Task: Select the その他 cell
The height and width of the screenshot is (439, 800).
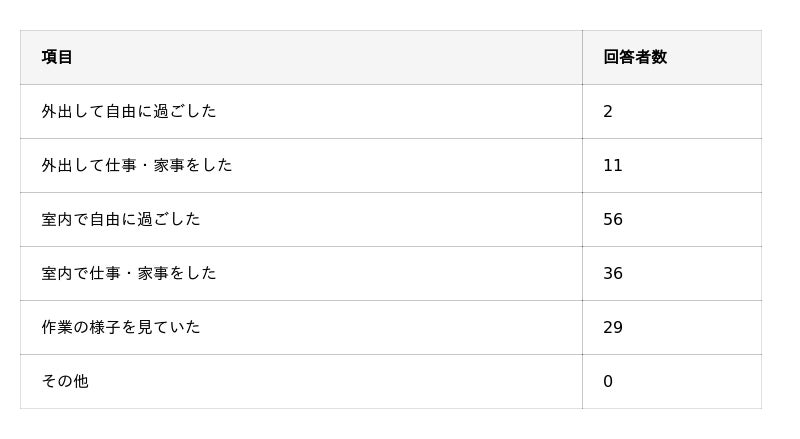Action: click(65, 381)
